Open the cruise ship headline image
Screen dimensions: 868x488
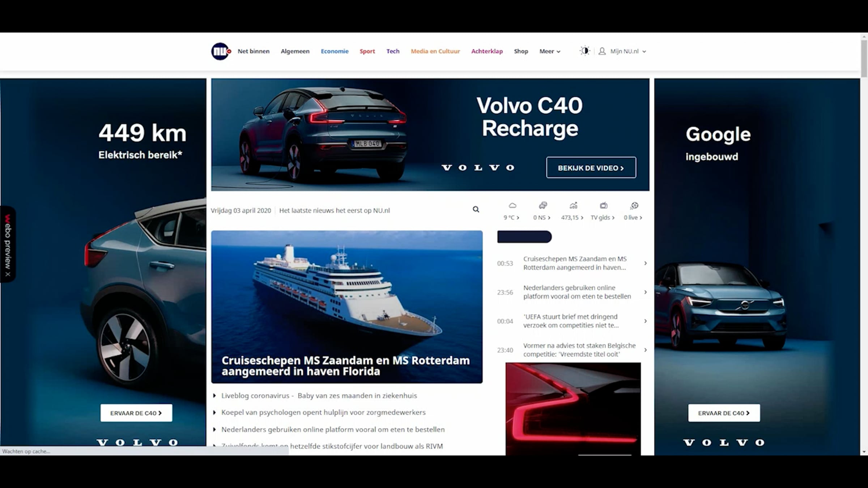(347, 307)
